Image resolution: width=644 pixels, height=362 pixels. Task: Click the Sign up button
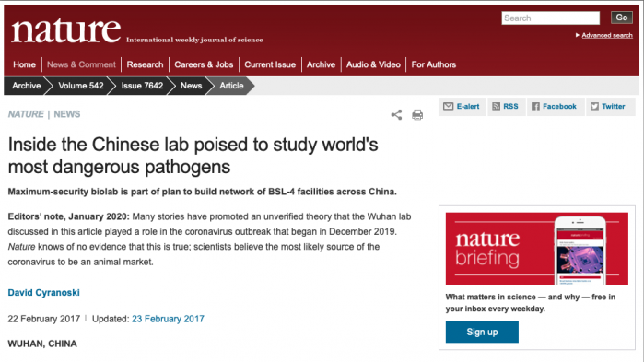tap(482, 332)
